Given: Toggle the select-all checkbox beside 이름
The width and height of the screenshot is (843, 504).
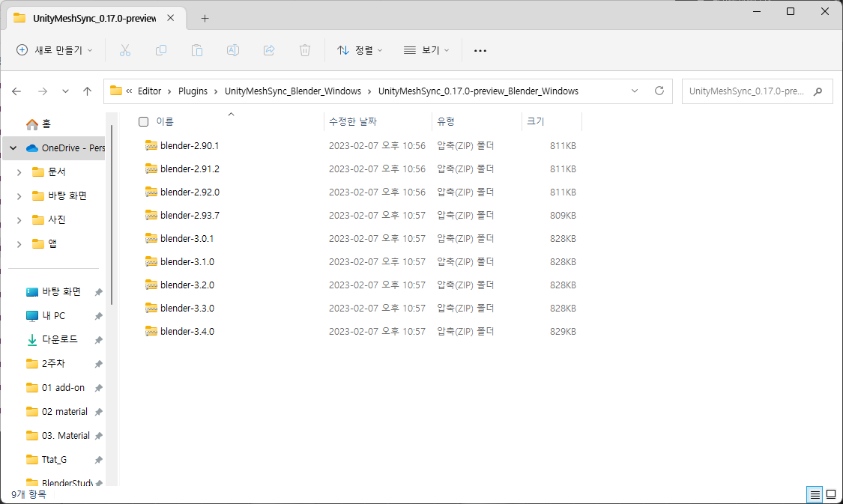Looking at the screenshot, I should 143,121.
